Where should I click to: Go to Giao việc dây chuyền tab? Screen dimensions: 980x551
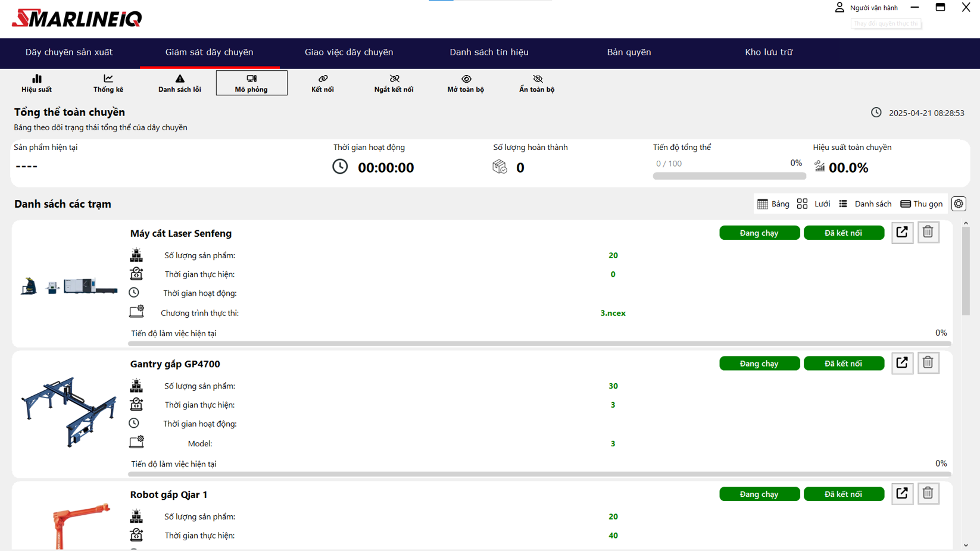349,52
